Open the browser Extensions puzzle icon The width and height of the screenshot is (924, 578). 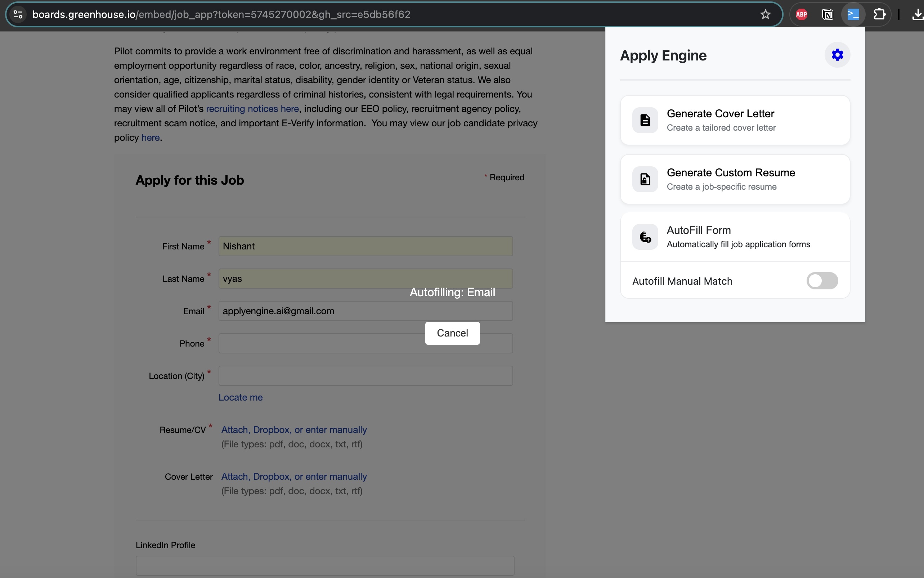click(879, 14)
